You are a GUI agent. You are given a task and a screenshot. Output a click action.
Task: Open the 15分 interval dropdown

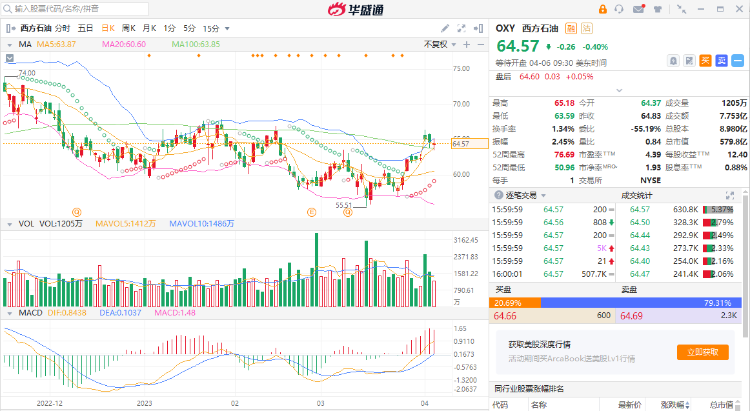pyautogui.click(x=214, y=29)
